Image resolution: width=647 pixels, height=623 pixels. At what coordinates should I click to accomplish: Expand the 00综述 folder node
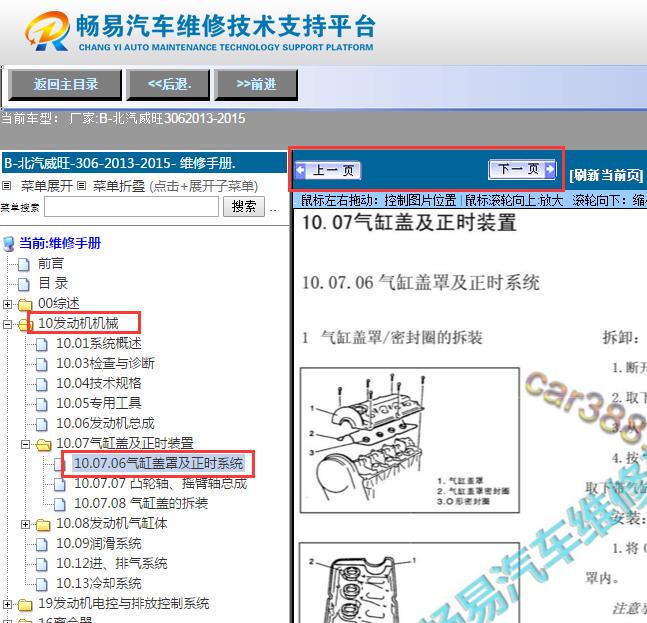(x=7, y=304)
